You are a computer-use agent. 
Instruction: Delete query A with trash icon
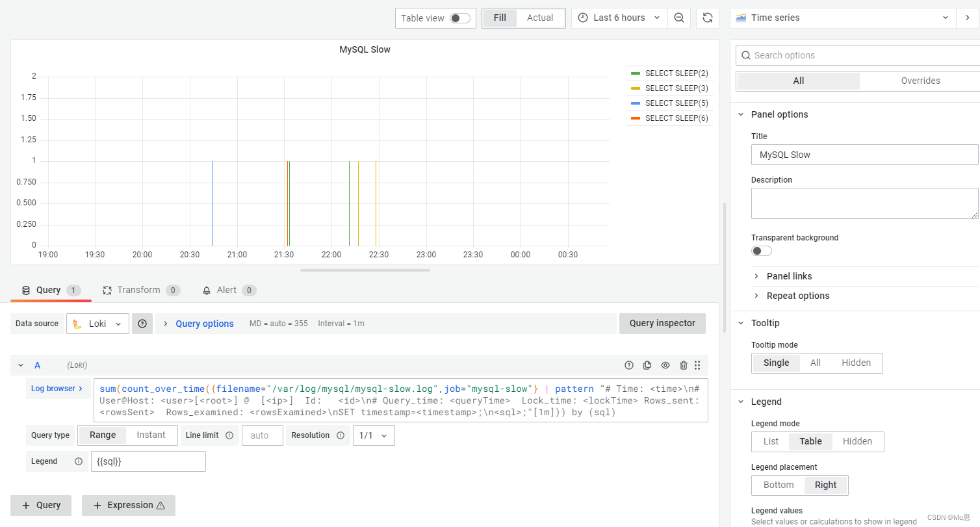tap(683, 365)
